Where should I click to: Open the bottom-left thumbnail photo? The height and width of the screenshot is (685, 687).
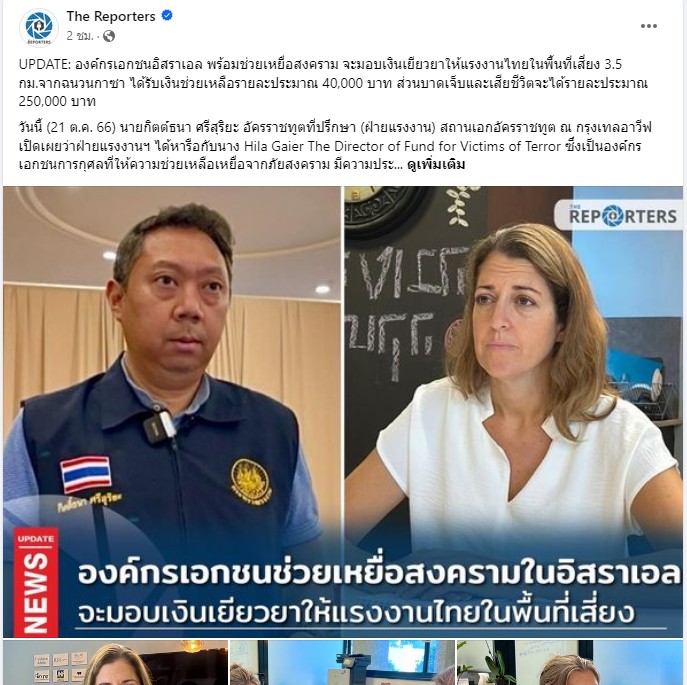click(116, 662)
